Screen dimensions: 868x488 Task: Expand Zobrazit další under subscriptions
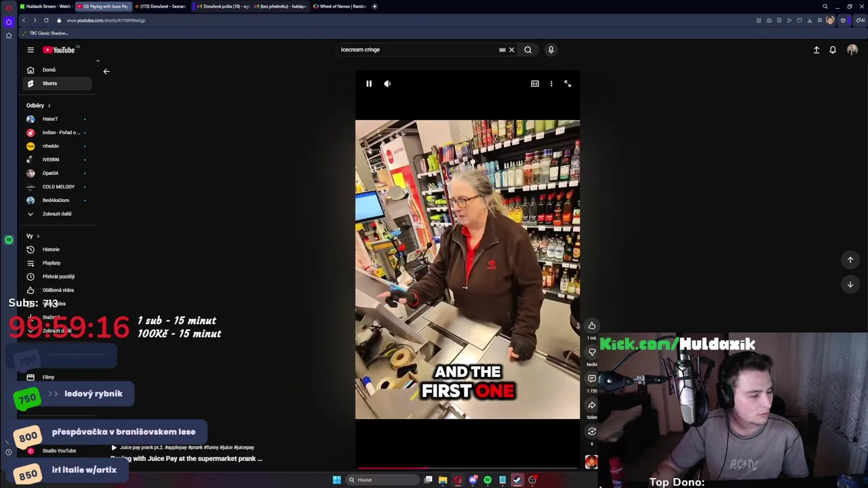(x=57, y=213)
